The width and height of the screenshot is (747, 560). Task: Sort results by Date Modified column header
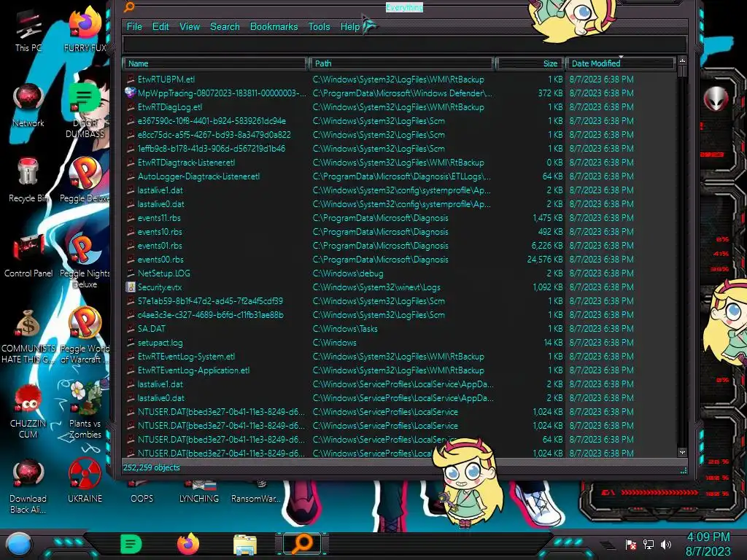620,63
